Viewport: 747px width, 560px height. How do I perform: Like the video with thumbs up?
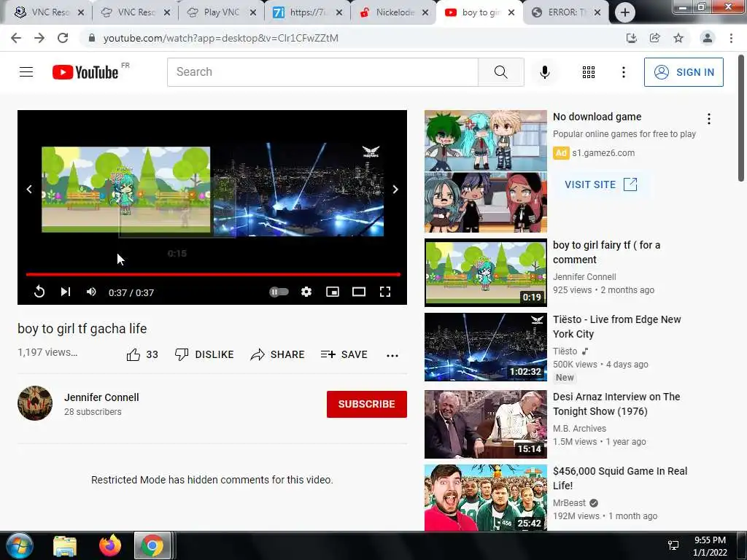point(142,355)
